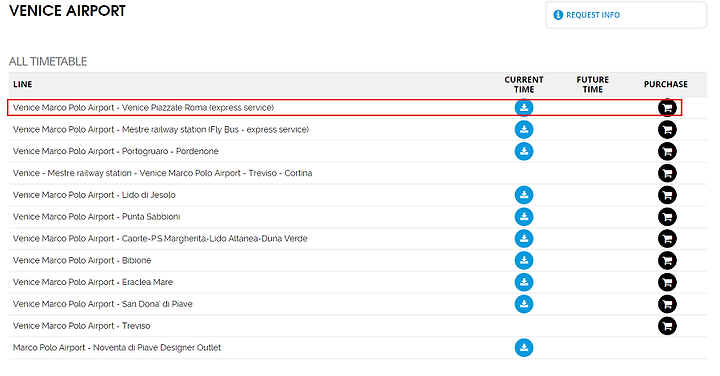Screen dimensions: 720x376
Task: Download Noventa di Piave Designer Outlet timetable
Action: point(523,348)
